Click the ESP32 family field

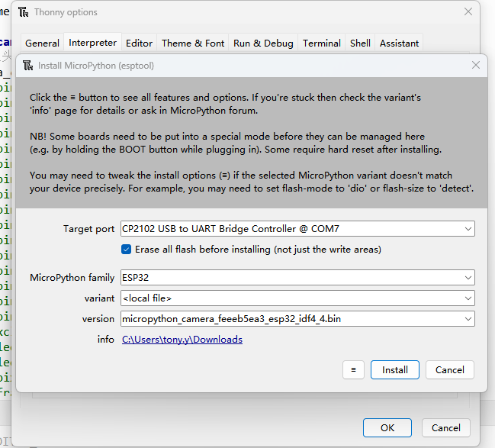(x=297, y=278)
